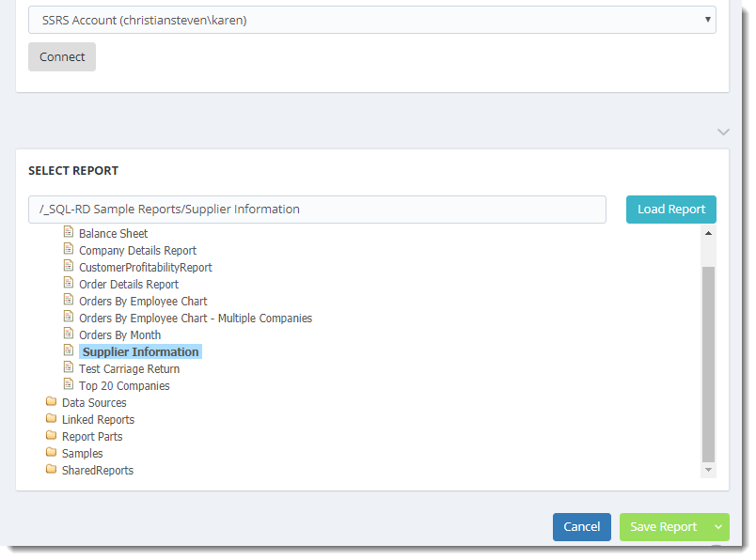Click the report path input field
The width and height of the screenshot is (756, 560).
coord(317,210)
